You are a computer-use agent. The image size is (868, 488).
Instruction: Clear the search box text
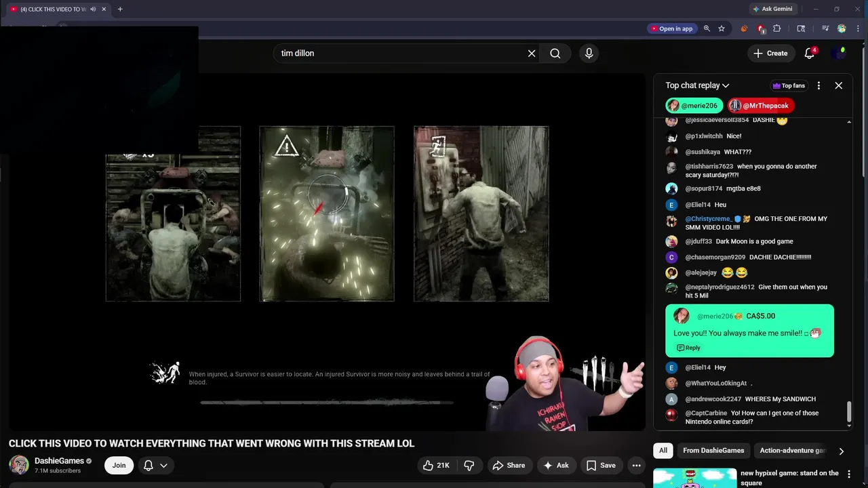[x=532, y=53]
